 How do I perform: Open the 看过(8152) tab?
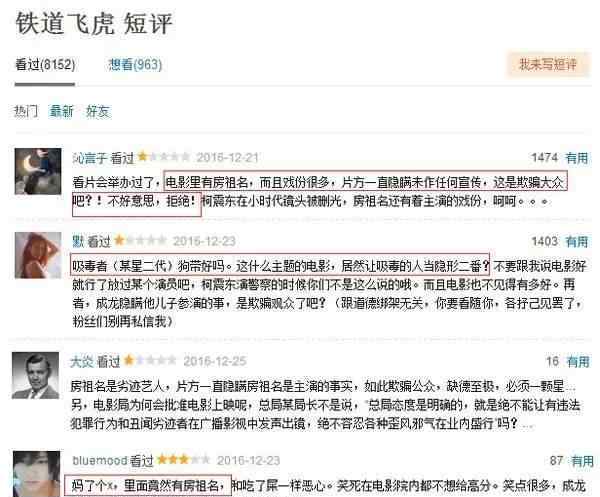point(45,64)
